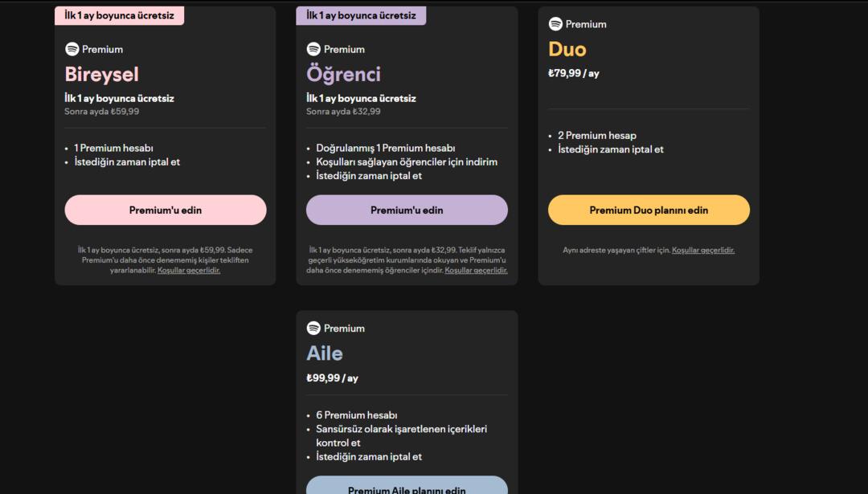
Task: Click the pink İlk 1 ay boyunca ücretsiz badge
Action: click(x=119, y=15)
